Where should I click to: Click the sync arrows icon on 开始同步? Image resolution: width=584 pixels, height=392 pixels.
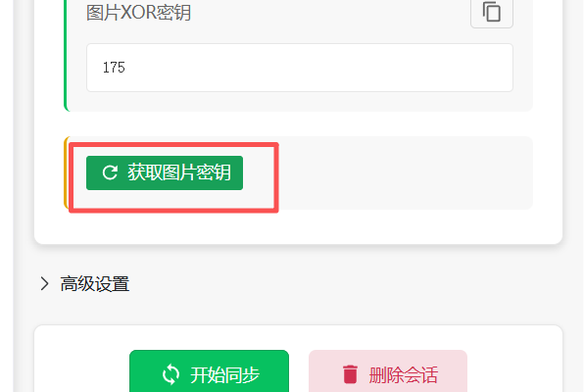[170, 374]
